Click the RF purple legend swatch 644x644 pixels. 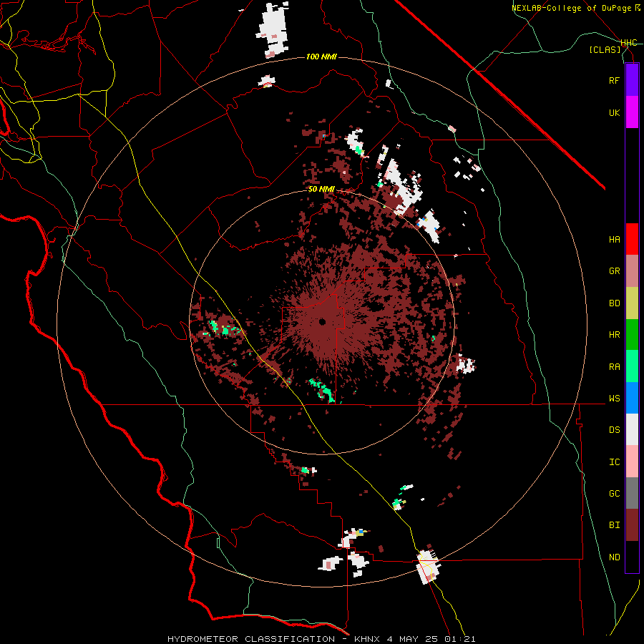pyautogui.click(x=632, y=80)
